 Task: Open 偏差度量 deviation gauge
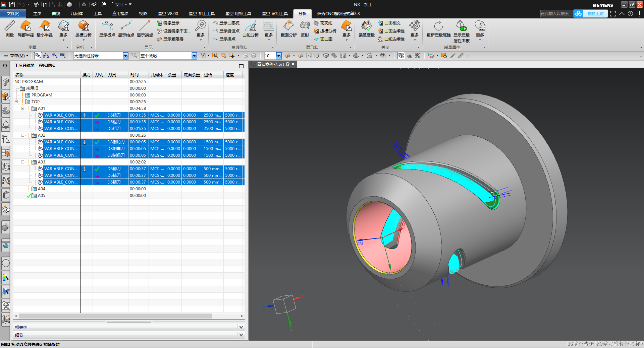click(367, 29)
